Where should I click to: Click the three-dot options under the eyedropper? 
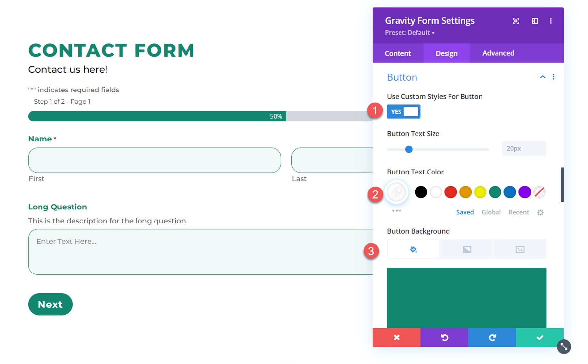[x=396, y=211]
